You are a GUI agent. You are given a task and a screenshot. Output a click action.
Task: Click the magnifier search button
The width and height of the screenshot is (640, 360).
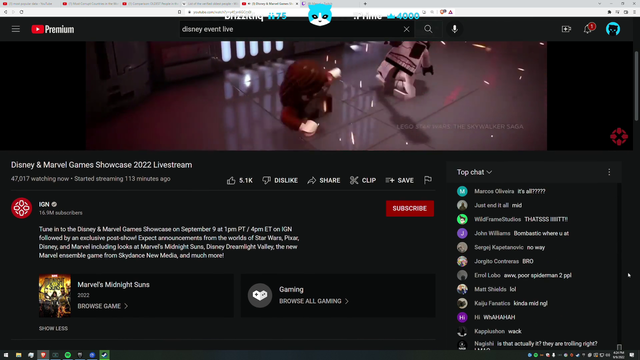428,29
